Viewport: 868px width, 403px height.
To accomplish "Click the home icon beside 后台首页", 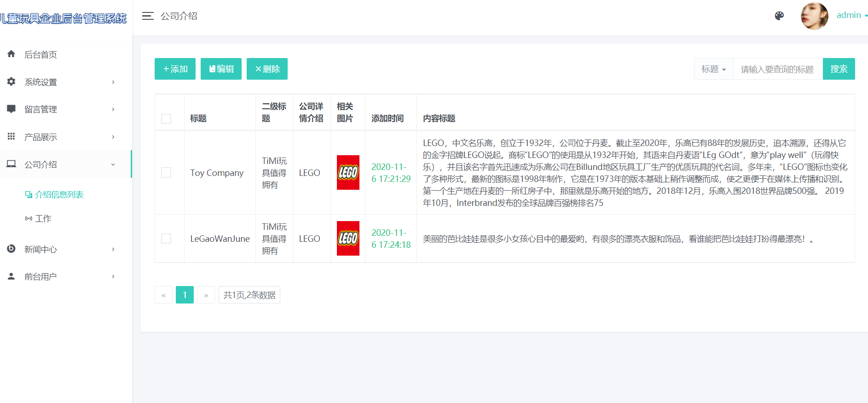I will click(x=12, y=54).
